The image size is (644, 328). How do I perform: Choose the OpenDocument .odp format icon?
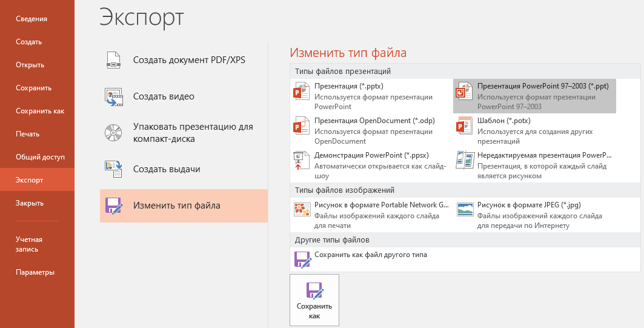[x=301, y=126]
